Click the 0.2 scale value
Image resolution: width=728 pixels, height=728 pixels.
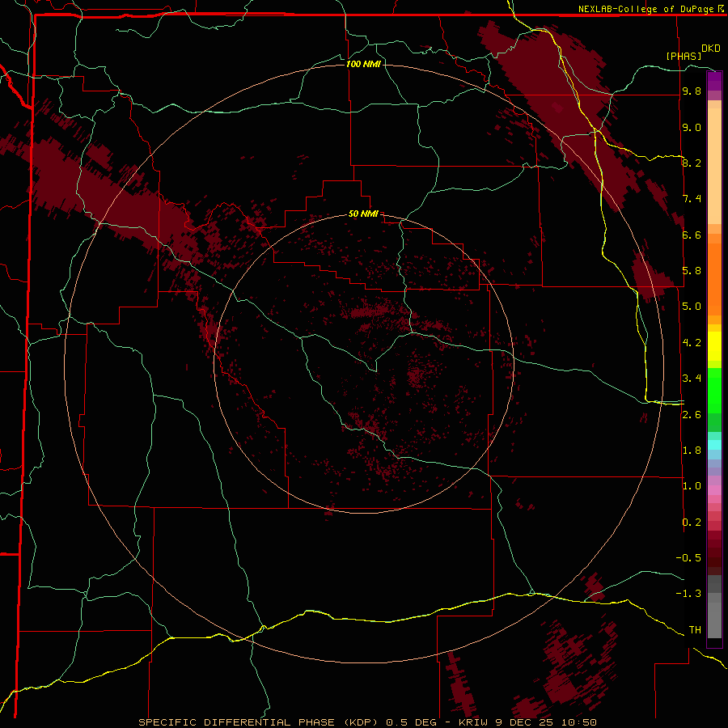click(692, 523)
